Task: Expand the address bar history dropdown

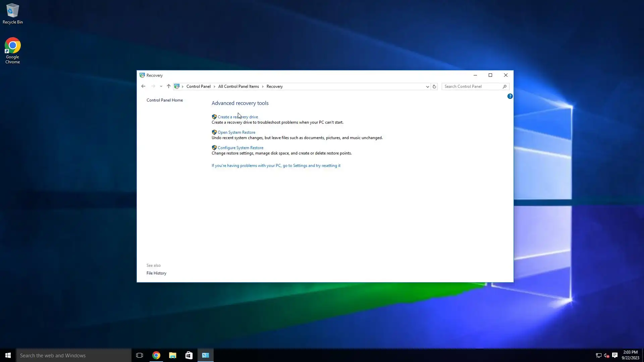Action: click(427, 86)
